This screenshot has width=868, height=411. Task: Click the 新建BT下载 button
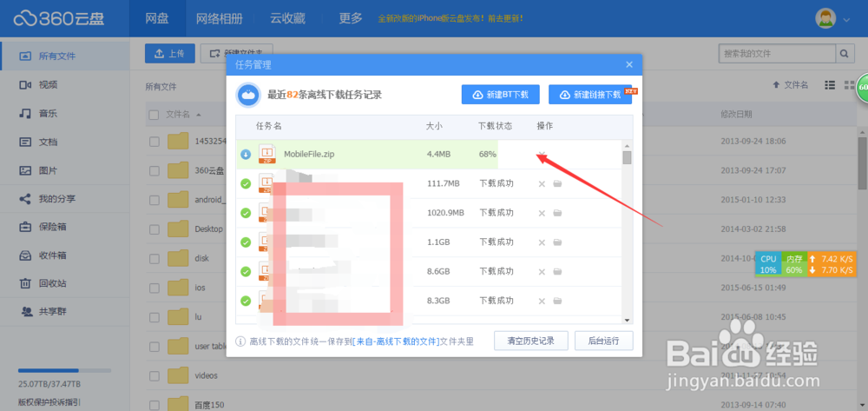[x=501, y=95]
